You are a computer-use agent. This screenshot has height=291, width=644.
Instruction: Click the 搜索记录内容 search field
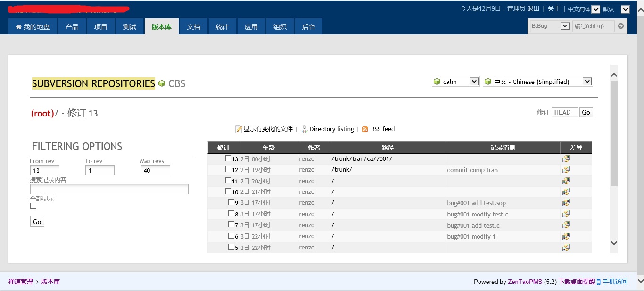[109, 189]
